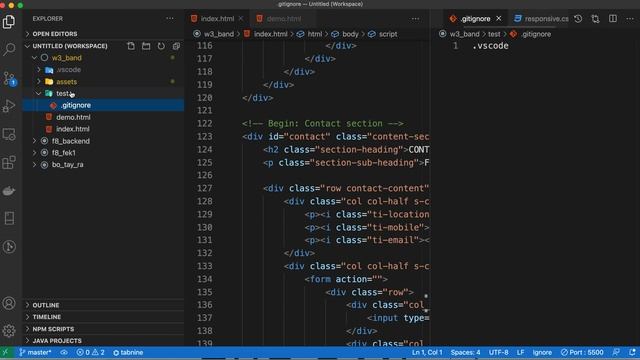
Task: Click the errors and warnings counter
Action: pyautogui.click(x=90, y=352)
